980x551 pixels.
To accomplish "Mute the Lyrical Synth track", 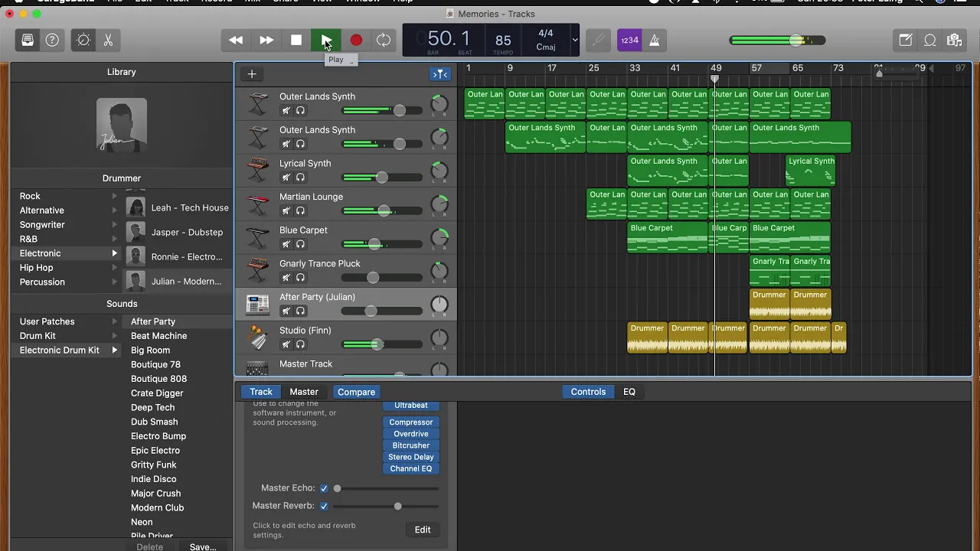I will tap(286, 178).
